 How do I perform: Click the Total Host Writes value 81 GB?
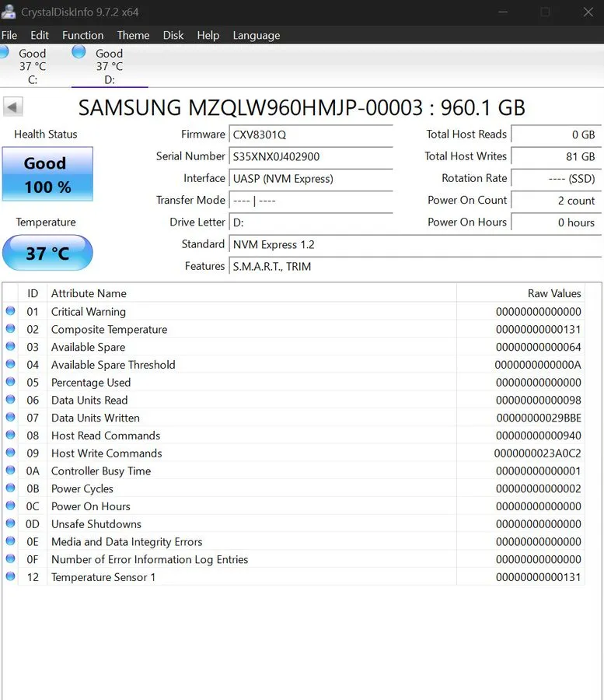point(556,156)
